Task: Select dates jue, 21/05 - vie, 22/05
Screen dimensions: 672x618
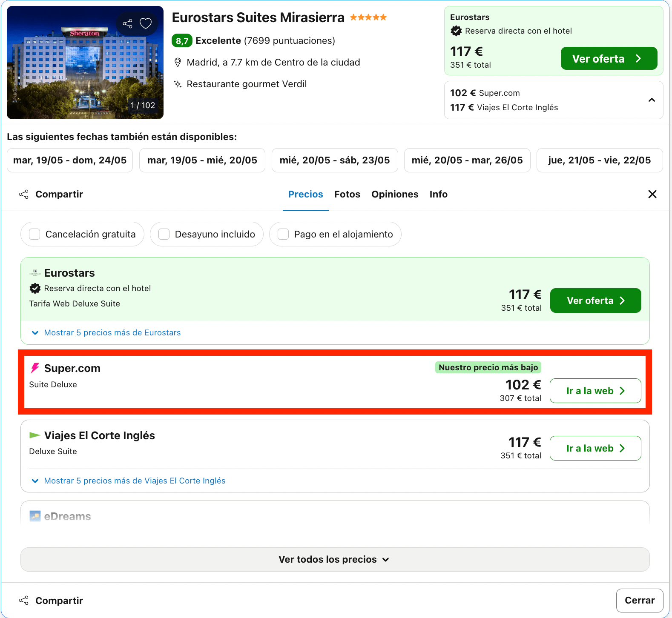Action: (600, 160)
